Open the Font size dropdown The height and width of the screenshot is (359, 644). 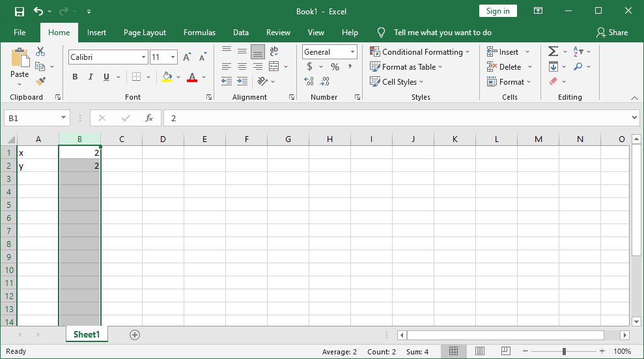click(x=173, y=57)
